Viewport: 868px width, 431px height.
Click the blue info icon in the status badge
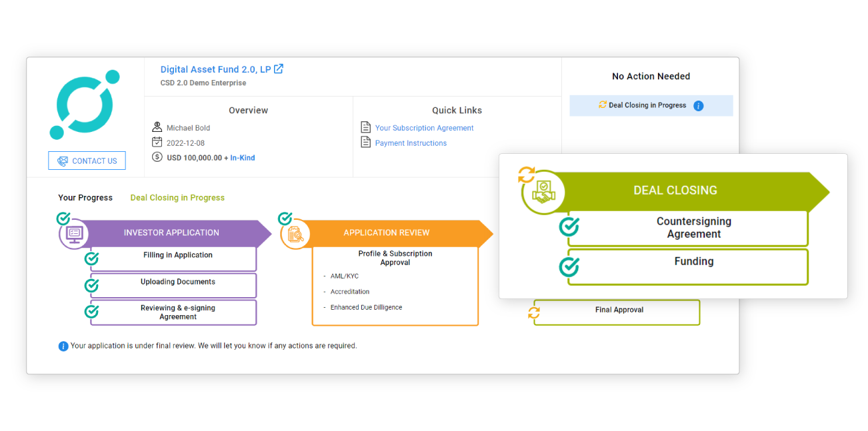pyautogui.click(x=699, y=106)
